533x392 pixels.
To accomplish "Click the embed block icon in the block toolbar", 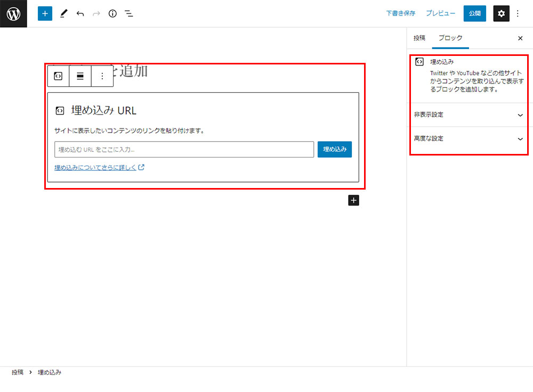I will point(58,76).
